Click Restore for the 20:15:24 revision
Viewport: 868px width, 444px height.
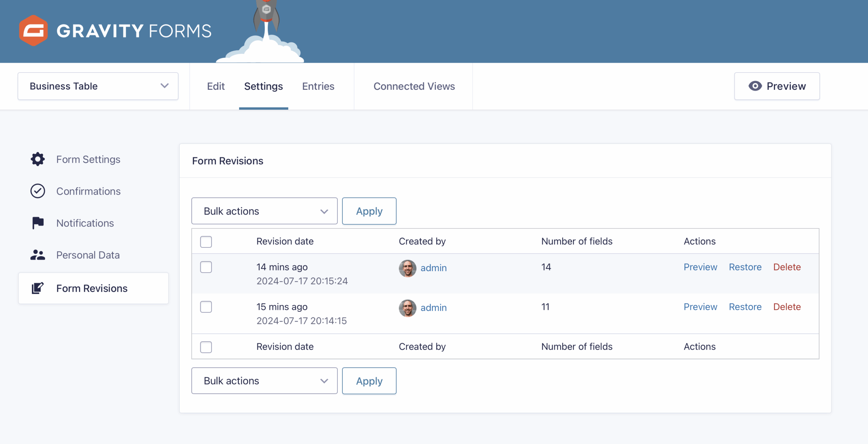click(745, 267)
